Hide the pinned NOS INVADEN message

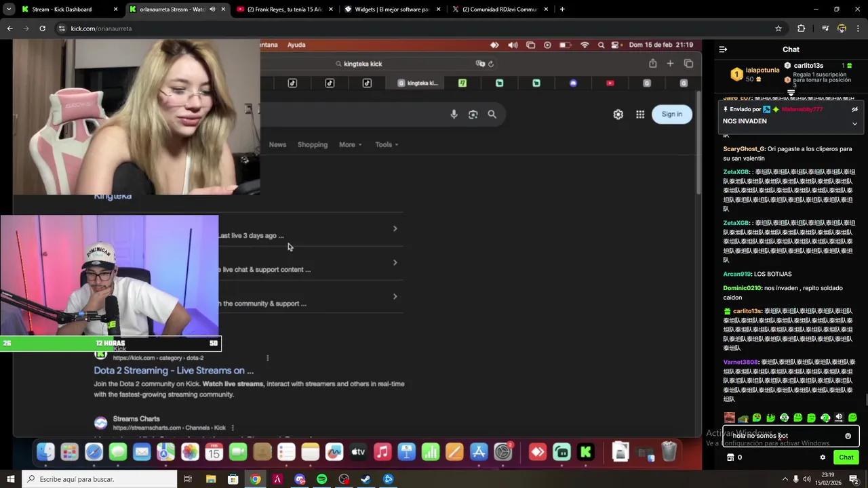[854, 109]
